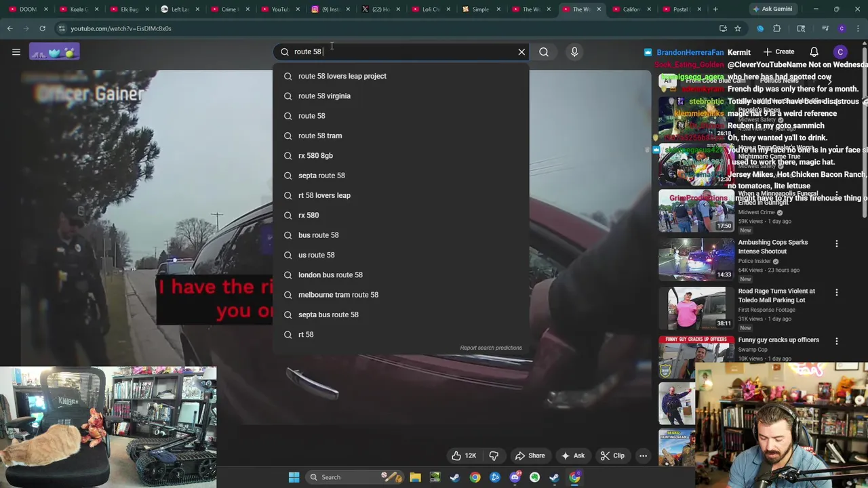Screen dimensions: 868x488
Task: Open 'Funny guy cracks up officers' video title
Action: click(x=778, y=340)
